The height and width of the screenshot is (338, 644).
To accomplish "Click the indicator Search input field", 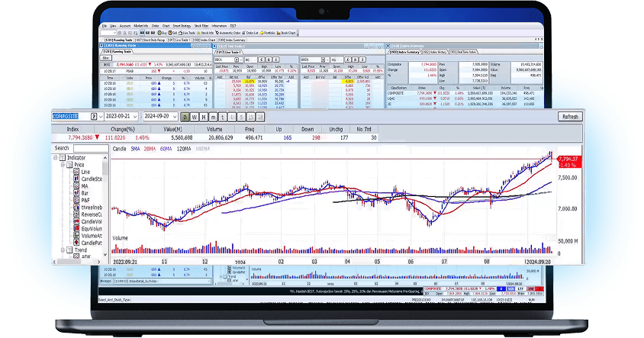I will tap(90, 149).
